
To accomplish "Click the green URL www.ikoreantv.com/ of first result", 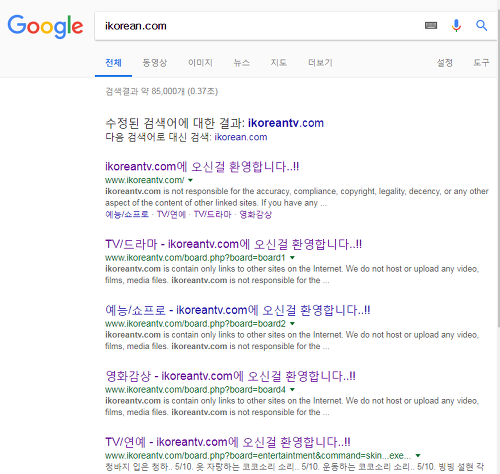I will (x=145, y=180).
